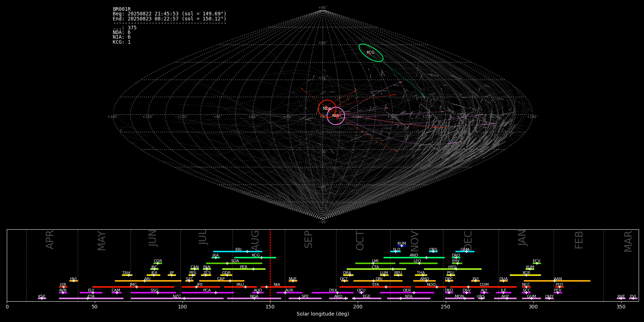
Task: Select the purple SSG shower bar
Action: coord(153,293)
